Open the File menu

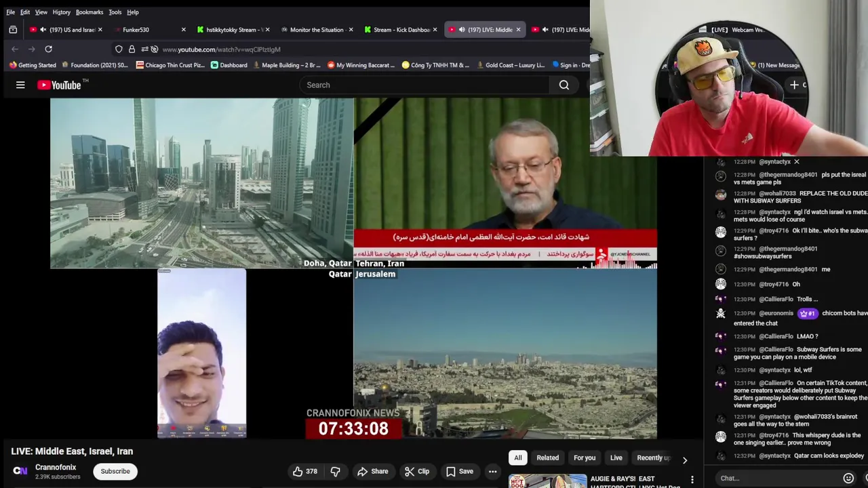[10, 12]
